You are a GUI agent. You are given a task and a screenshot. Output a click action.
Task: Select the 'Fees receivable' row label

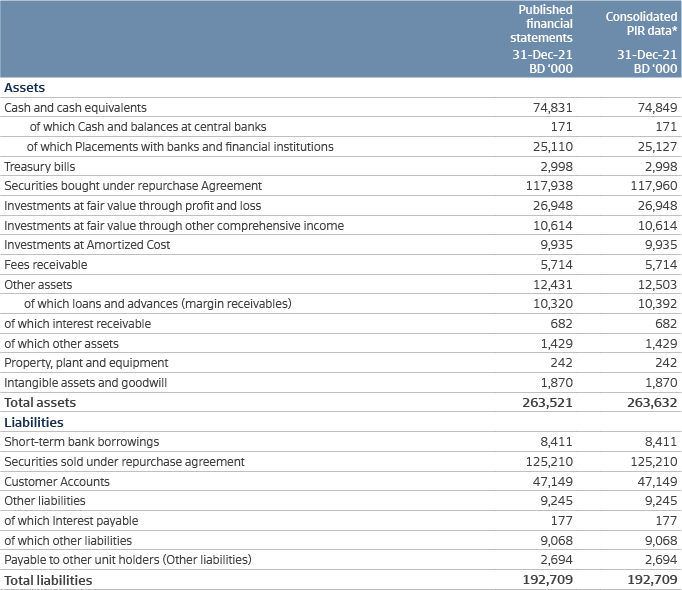tap(46, 265)
